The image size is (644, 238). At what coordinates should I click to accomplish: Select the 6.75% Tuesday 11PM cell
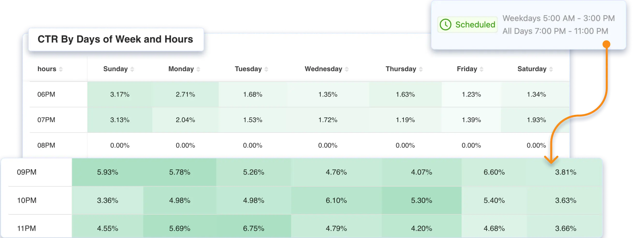pyautogui.click(x=253, y=228)
